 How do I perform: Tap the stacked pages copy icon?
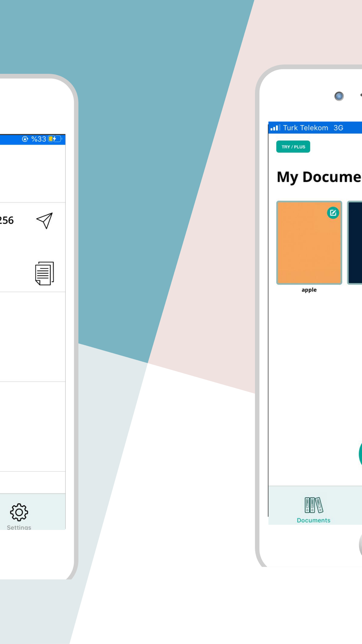(45, 273)
